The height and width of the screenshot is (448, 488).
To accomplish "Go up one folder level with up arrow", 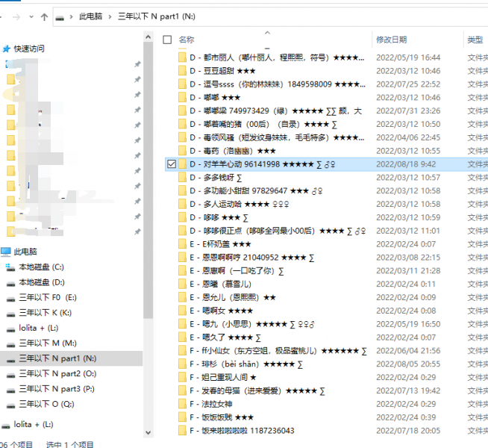I will click(x=45, y=16).
